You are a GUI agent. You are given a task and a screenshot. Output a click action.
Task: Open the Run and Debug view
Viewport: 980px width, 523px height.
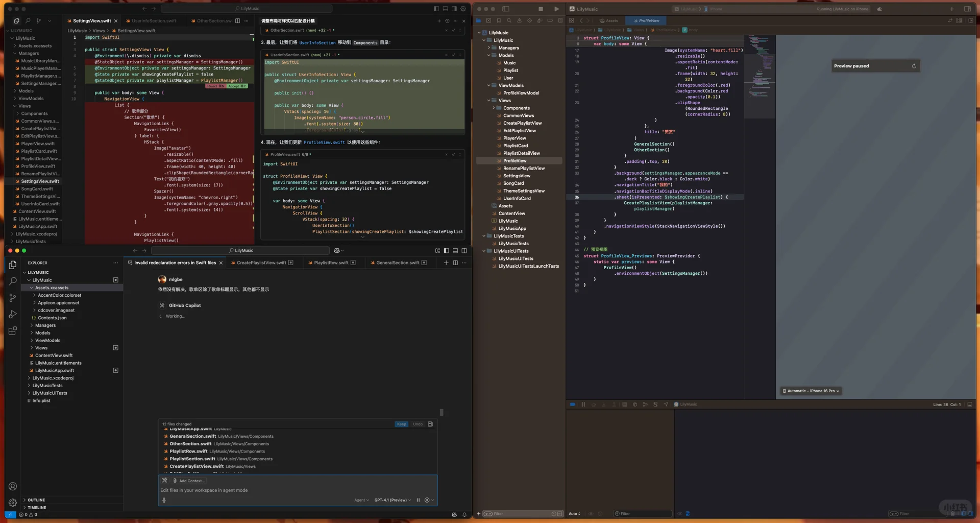pos(13,315)
